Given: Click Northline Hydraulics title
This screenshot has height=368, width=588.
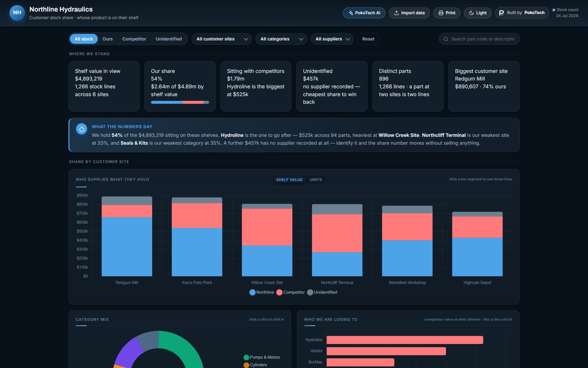Looking at the screenshot, I should [61, 9].
